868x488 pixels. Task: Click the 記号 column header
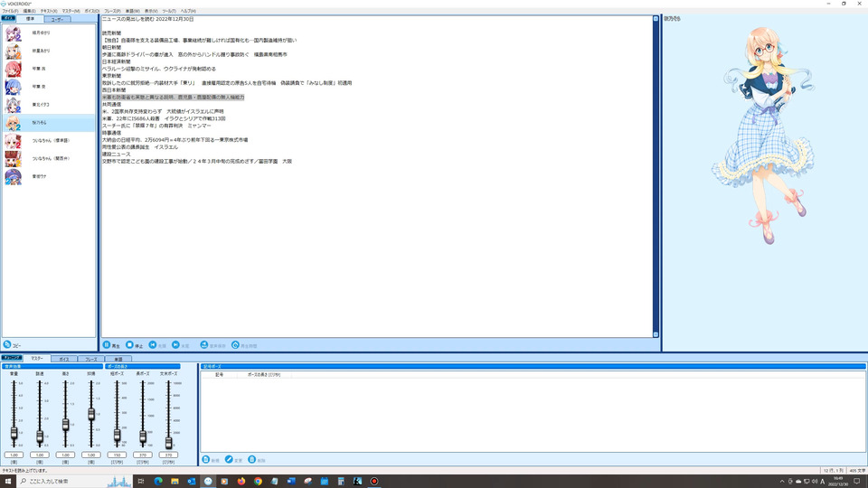coord(219,374)
